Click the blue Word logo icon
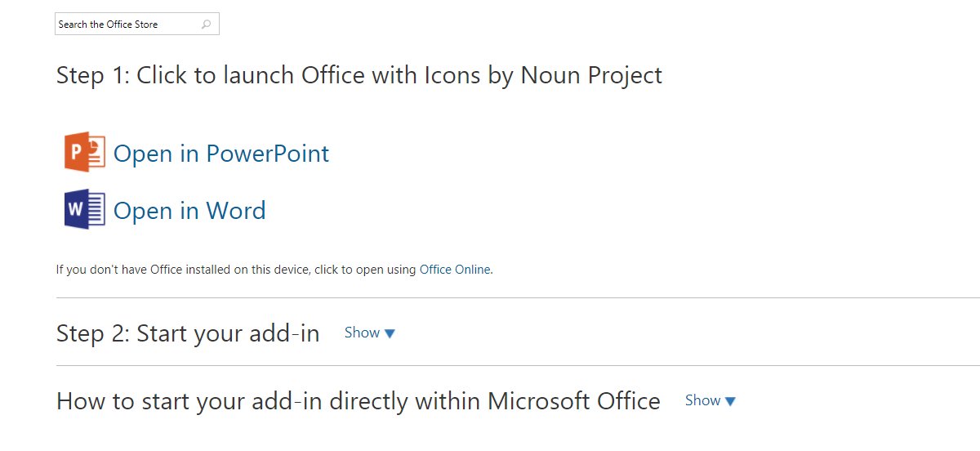This screenshot has height=451, width=980. [85, 210]
